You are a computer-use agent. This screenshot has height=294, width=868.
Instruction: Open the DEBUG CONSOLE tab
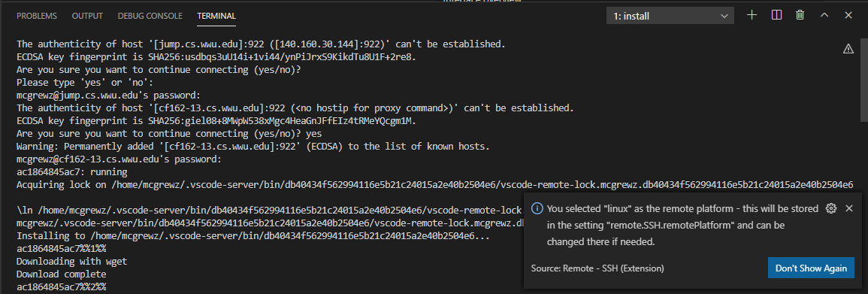pos(150,16)
